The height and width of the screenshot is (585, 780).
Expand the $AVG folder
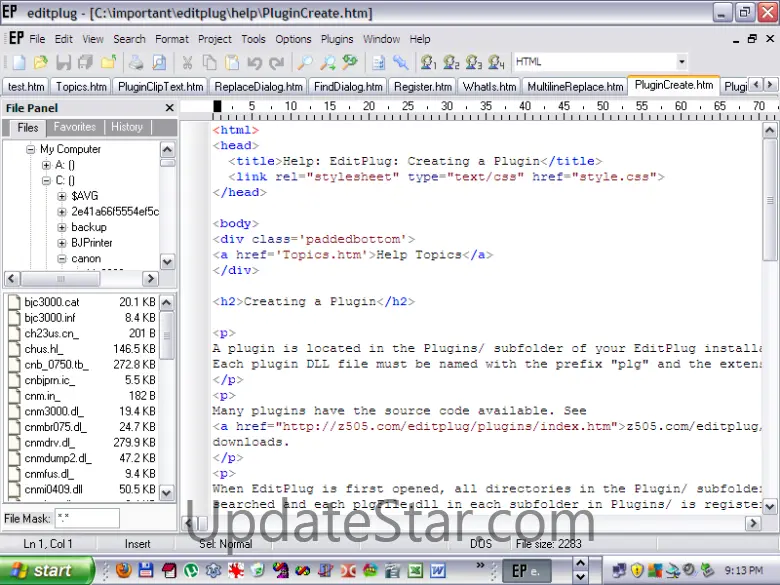(62, 196)
